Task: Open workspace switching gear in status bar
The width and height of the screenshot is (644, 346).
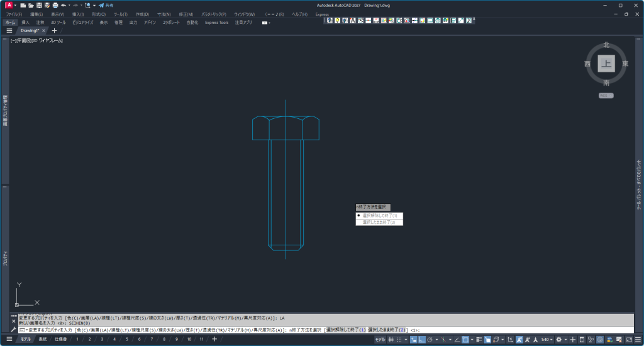Action: (x=558, y=340)
